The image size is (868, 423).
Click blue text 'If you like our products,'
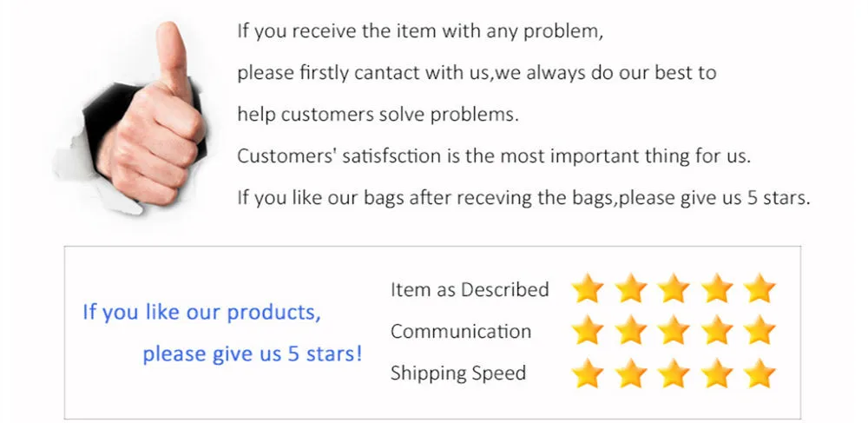tap(201, 313)
